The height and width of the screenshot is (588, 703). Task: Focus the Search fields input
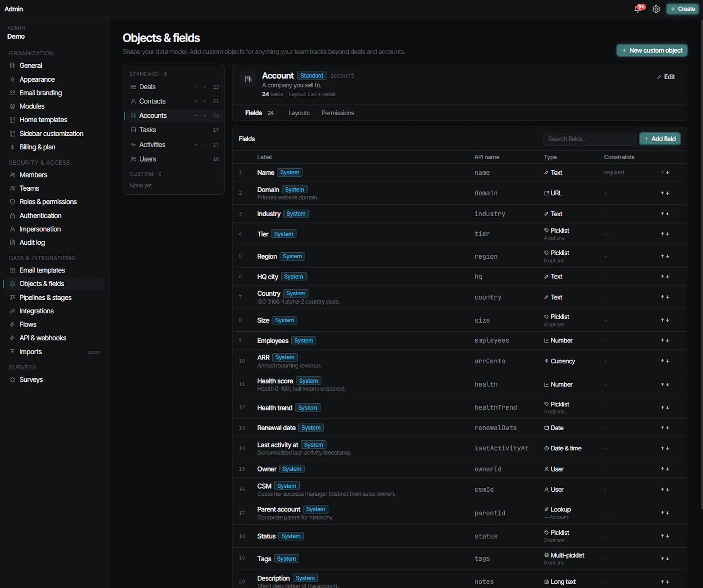[x=589, y=139]
